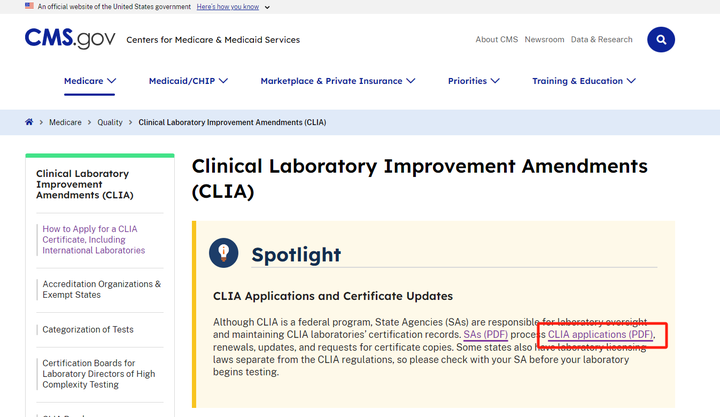Go to the CMS.gov home logo

pos(70,39)
